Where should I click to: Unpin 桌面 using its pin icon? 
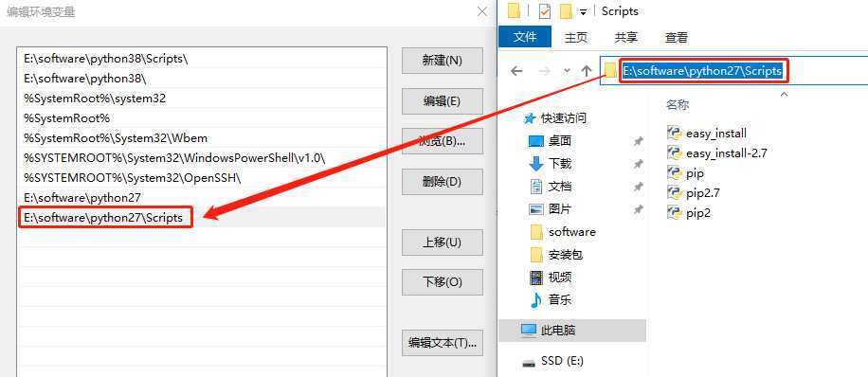point(639,142)
